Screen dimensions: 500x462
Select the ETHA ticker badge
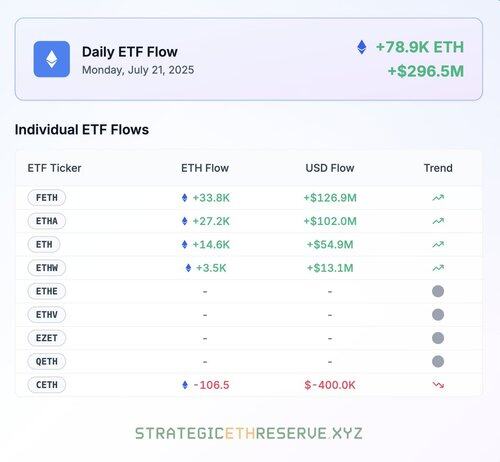click(x=47, y=221)
